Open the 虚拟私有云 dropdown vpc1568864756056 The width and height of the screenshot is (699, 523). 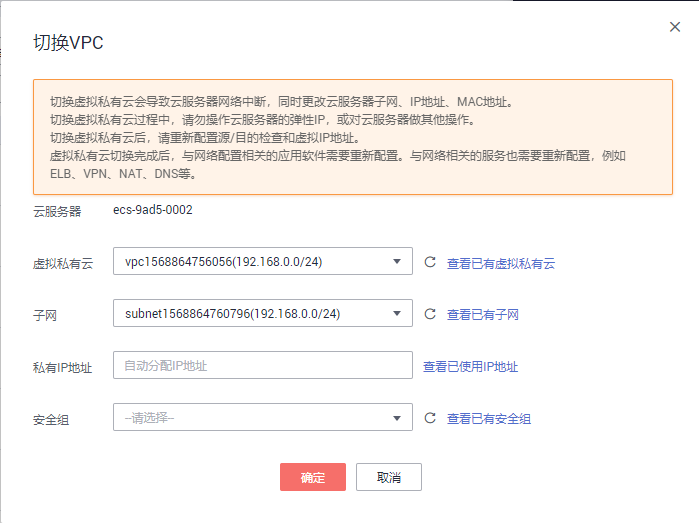point(263,261)
